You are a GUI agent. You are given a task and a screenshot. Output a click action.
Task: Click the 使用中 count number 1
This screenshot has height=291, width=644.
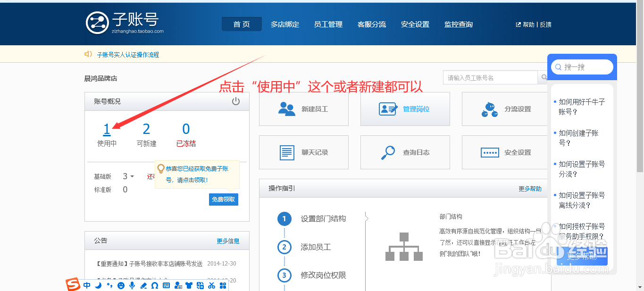coord(107,129)
